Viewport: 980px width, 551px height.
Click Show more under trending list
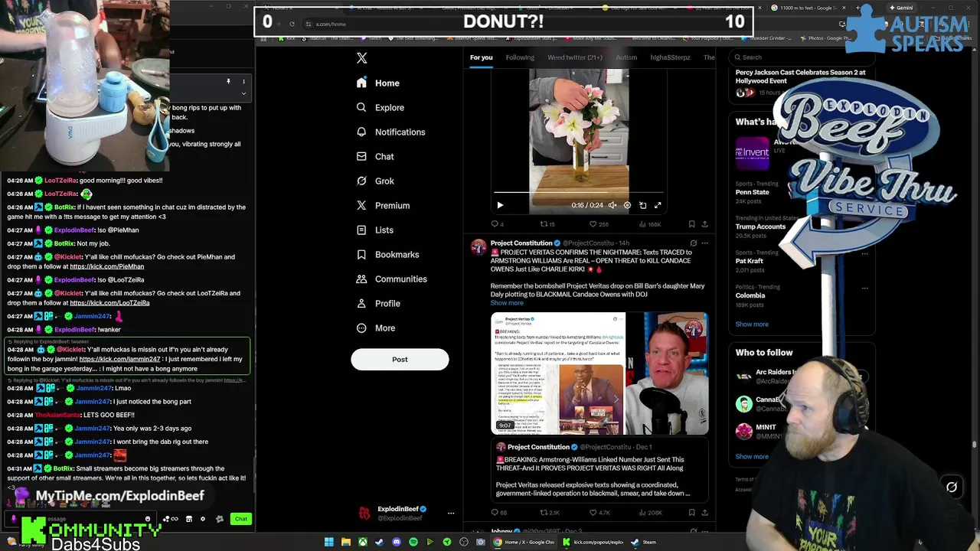coord(752,324)
